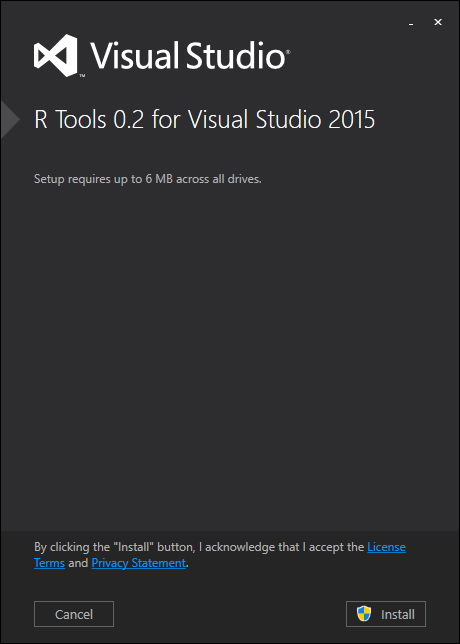Close the installer window

[x=438, y=23]
